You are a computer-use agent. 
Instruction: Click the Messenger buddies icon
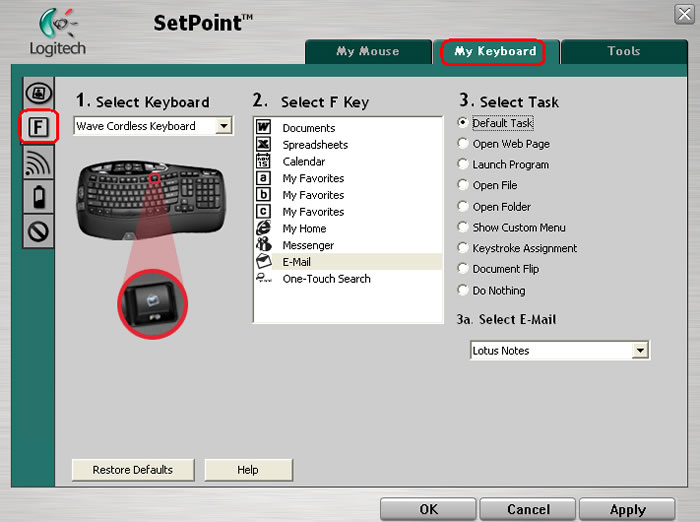263,244
